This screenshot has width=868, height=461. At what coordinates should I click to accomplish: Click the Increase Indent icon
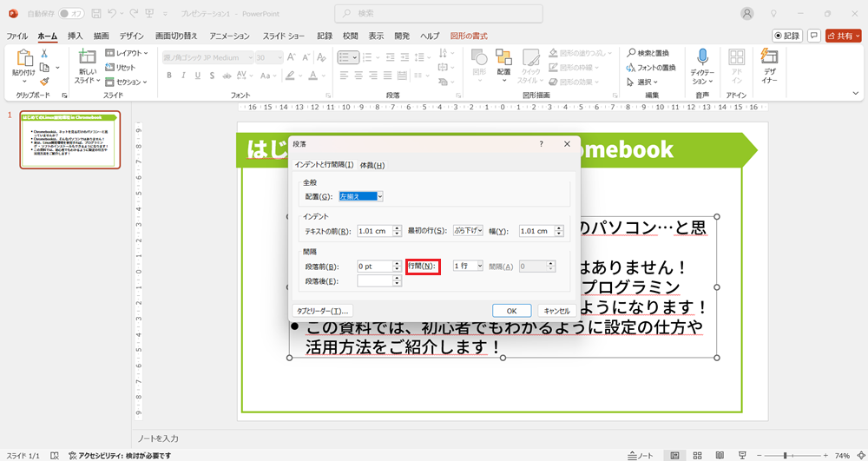coord(405,57)
